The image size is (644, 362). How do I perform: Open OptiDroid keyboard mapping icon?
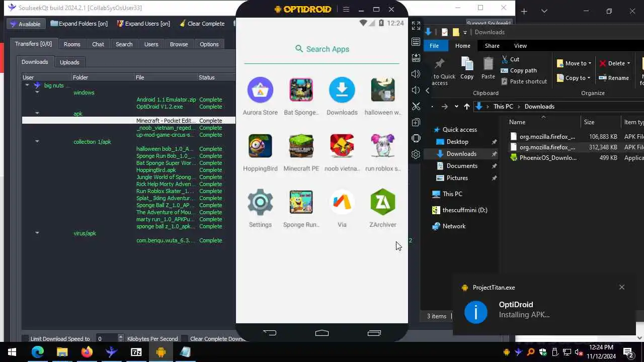click(x=416, y=42)
